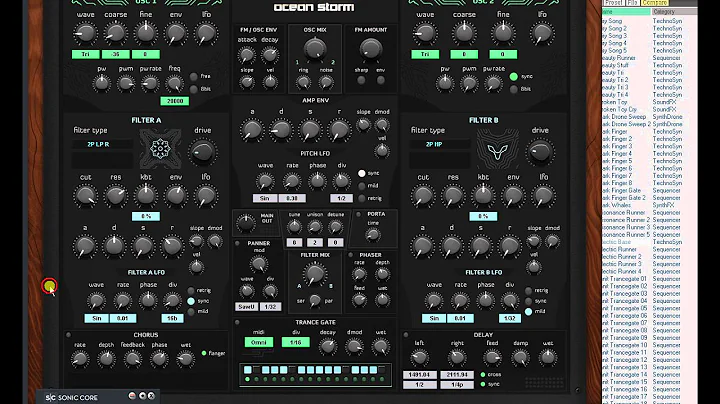
Task: Switch to the Preset tab
Action: pos(613,3)
